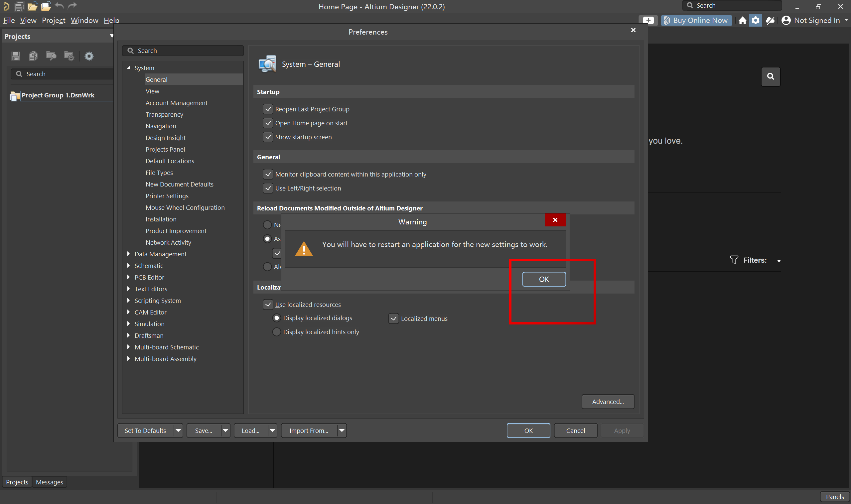Click the Home icon in top toolbar
This screenshot has width=851, height=504.
coord(742,20)
